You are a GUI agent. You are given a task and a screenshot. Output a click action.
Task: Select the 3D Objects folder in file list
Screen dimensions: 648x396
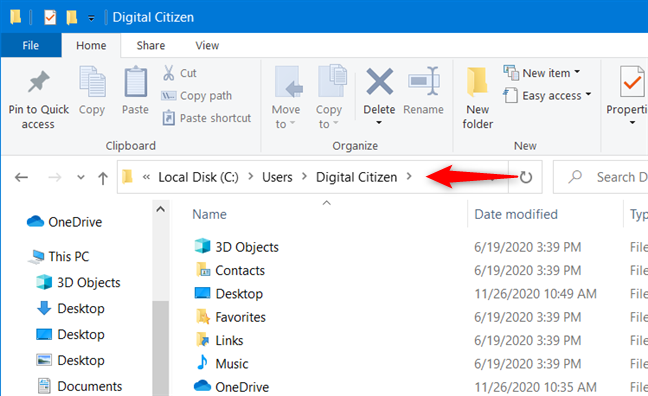(x=236, y=247)
